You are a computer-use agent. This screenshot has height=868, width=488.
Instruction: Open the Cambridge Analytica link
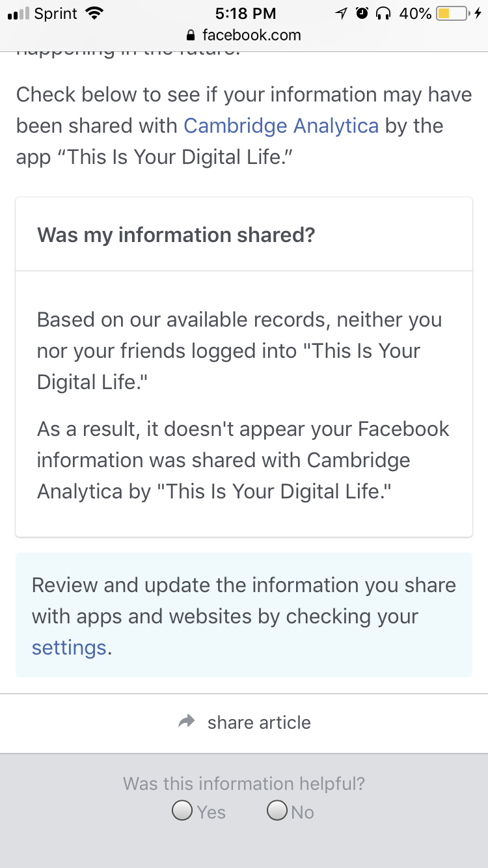click(281, 126)
